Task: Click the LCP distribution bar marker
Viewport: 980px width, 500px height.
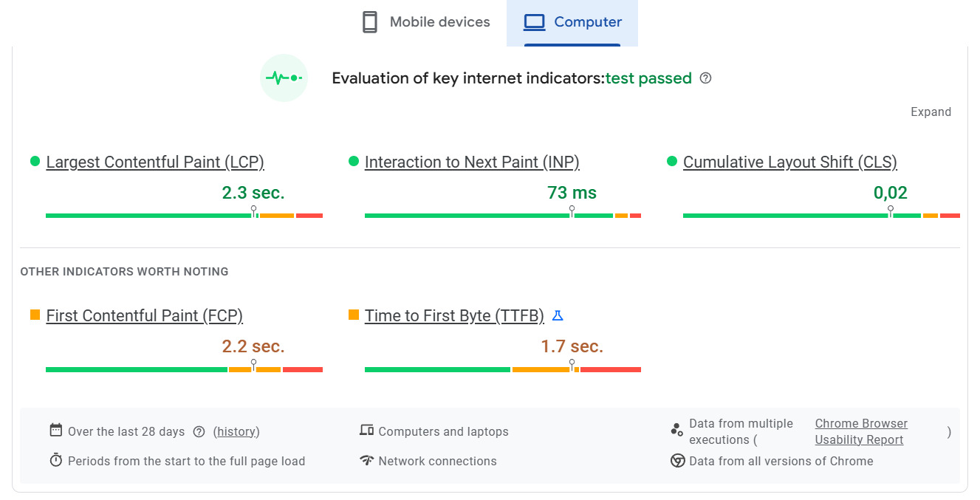Action: point(254,213)
